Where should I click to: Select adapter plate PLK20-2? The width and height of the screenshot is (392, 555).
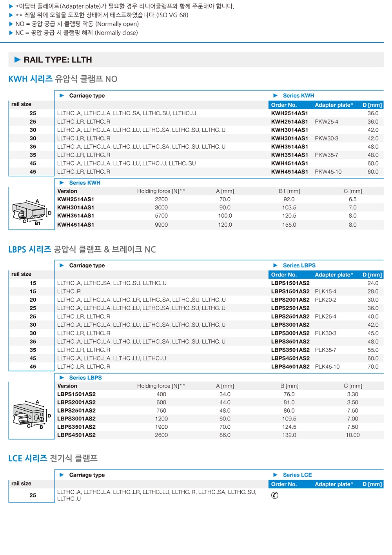click(x=325, y=300)
